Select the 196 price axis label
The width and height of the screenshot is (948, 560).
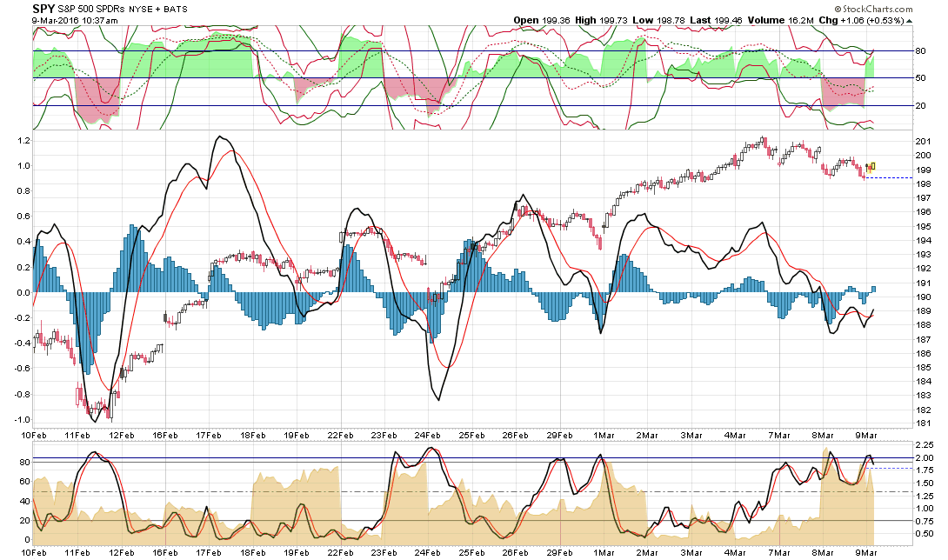coord(923,212)
